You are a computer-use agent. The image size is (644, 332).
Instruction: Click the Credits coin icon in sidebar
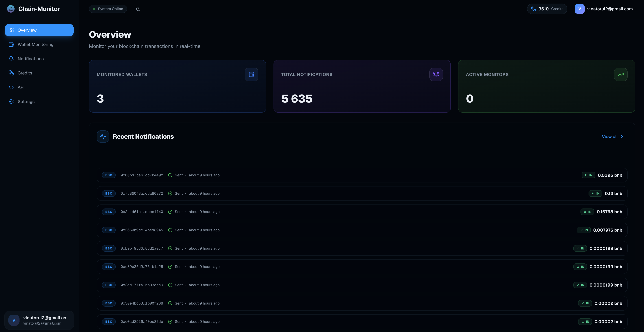pos(11,73)
